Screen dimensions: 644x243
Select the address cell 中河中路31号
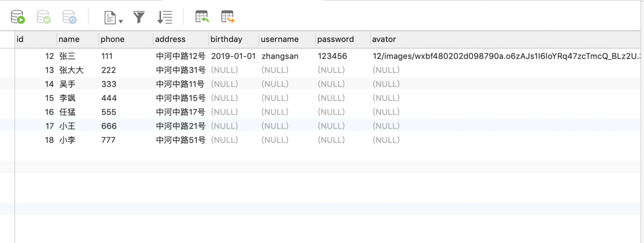click(181, 70)
